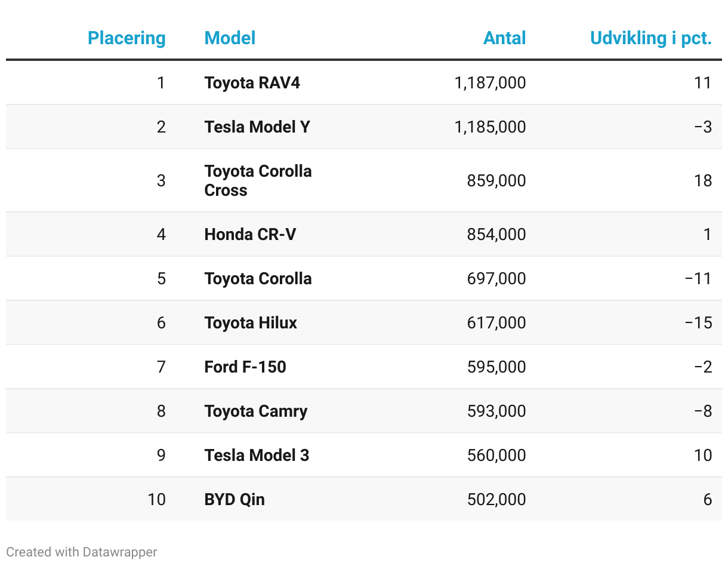Click the Tesla Model Y name
The image size is (728, 566).
click(257, 127)
